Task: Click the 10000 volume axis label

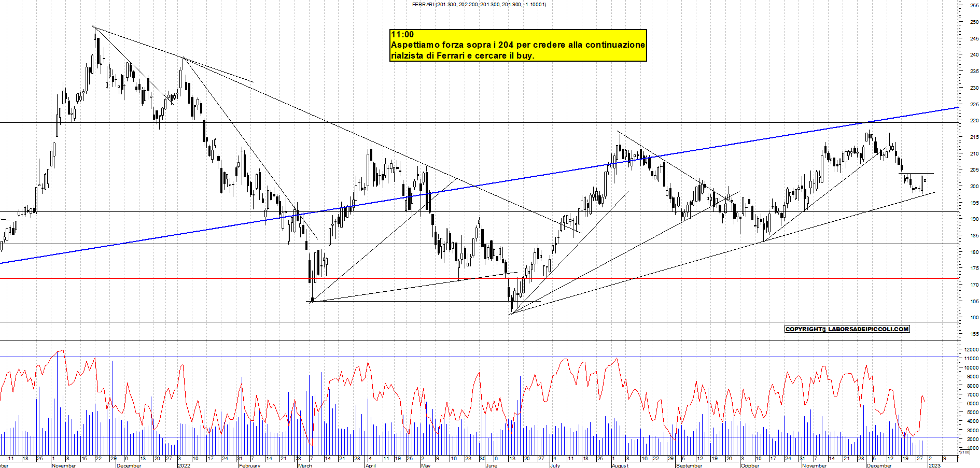Action: coord(972,367)
